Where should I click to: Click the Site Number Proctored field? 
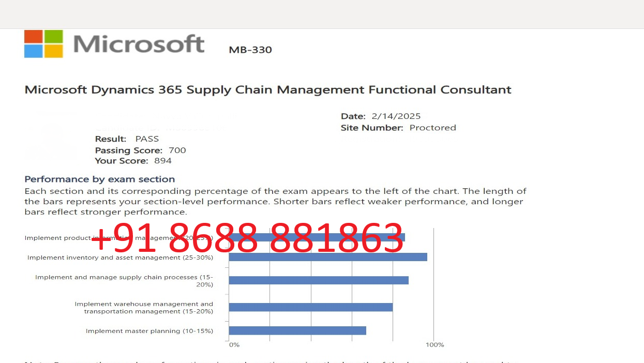pyautogui.click(x=398, y=128)
